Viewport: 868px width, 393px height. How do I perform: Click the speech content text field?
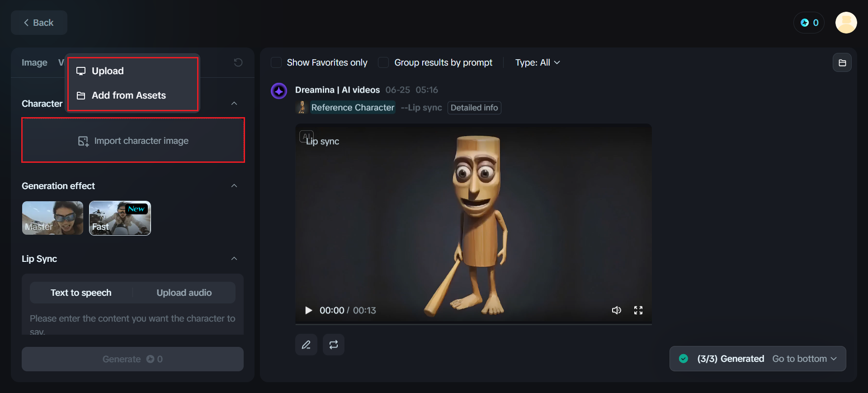tap(132, 324)
